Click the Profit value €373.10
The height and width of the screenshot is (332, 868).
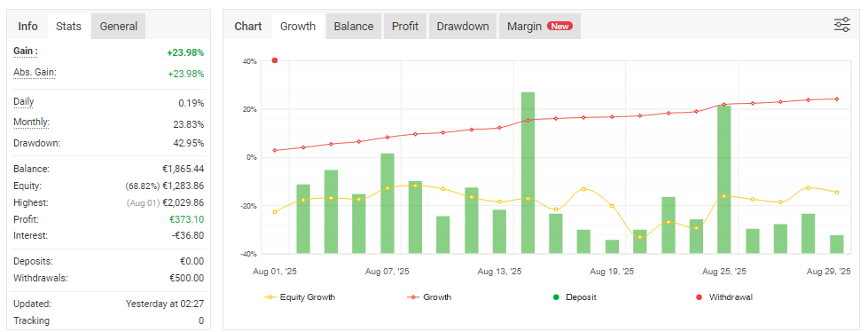[x=186, y=219]
